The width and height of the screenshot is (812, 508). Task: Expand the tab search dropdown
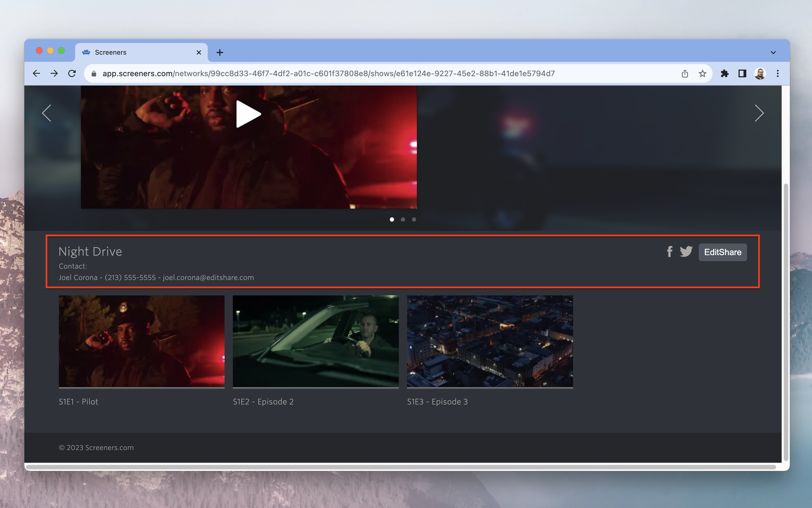(x=773, y=52)
